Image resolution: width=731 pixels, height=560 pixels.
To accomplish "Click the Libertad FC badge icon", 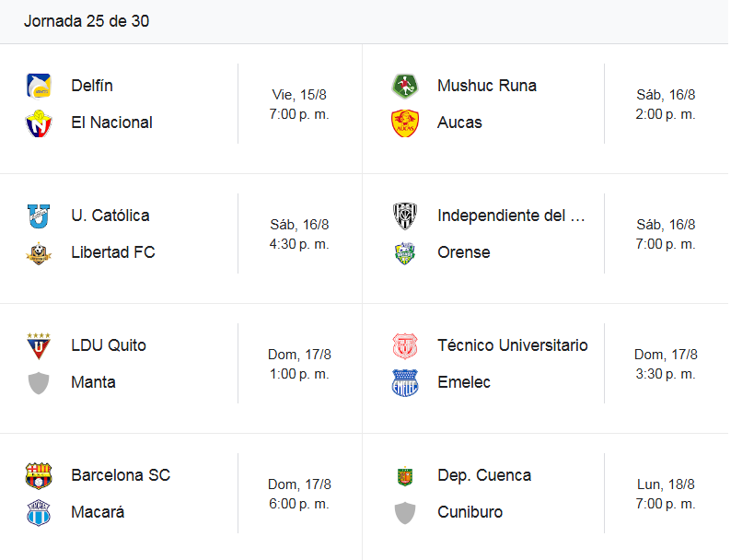I will pos(39,253).
